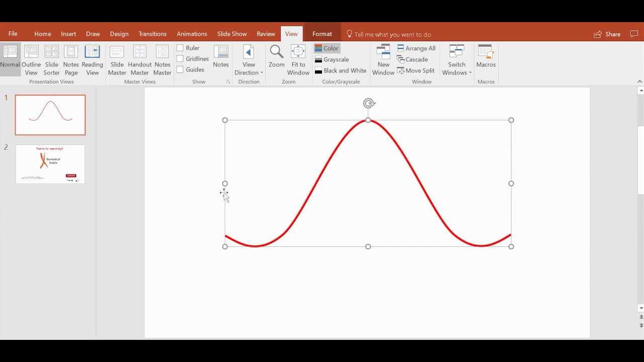Click Fit to Window
Image resolution: width=644 pixels, height=362 pixels.
click(x=298, y=60)
